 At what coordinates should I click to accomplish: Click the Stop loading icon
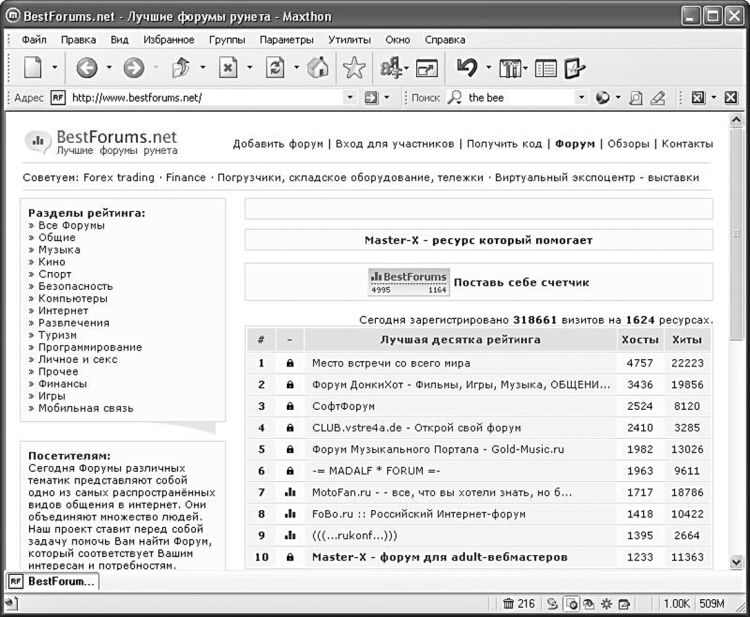point(228,67)
